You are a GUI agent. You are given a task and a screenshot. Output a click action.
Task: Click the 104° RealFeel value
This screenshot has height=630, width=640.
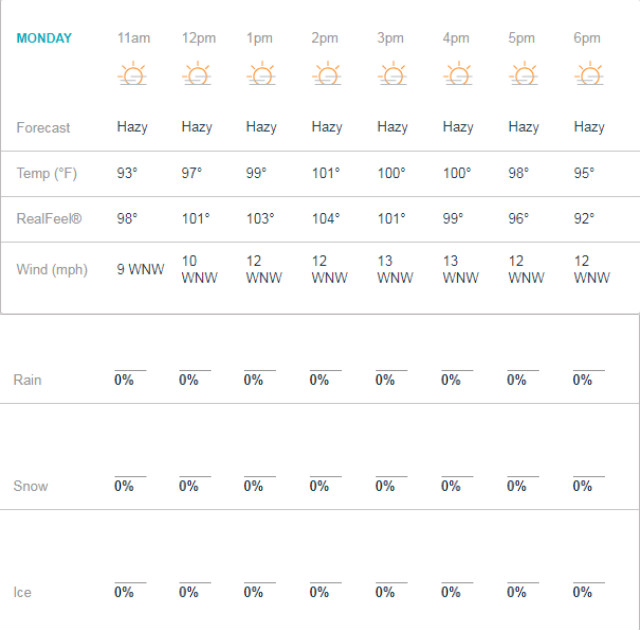[326, 219]
